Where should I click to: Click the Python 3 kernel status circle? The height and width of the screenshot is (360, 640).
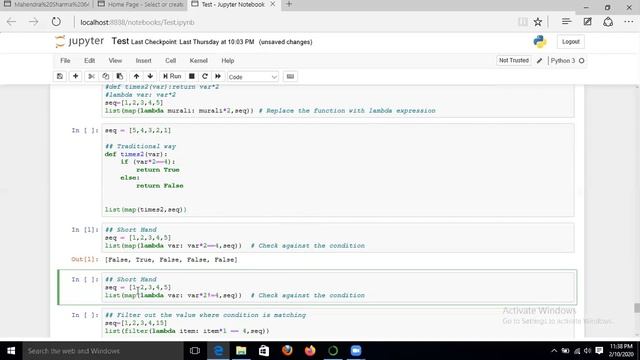click(582, 61)
